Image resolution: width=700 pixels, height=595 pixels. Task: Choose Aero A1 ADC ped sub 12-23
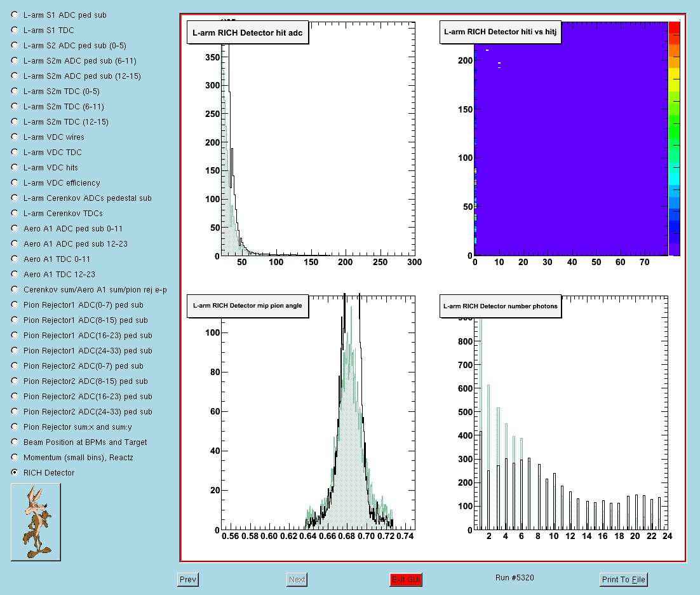(x=15, y=243)
